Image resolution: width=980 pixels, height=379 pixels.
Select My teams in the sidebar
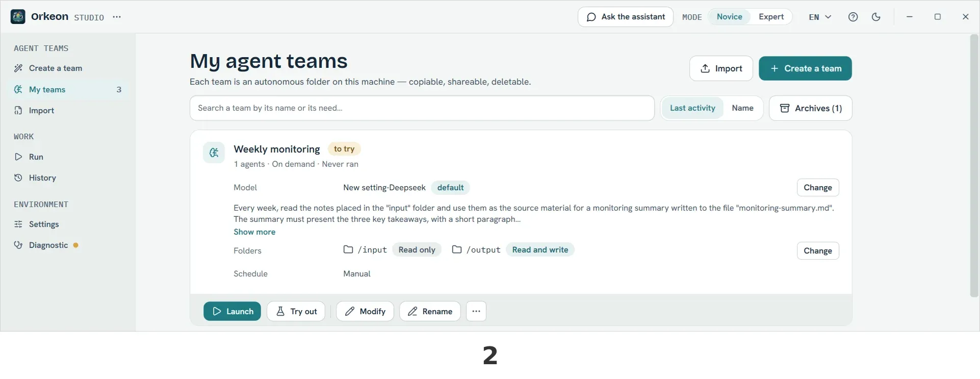click(x=68, y=90)
